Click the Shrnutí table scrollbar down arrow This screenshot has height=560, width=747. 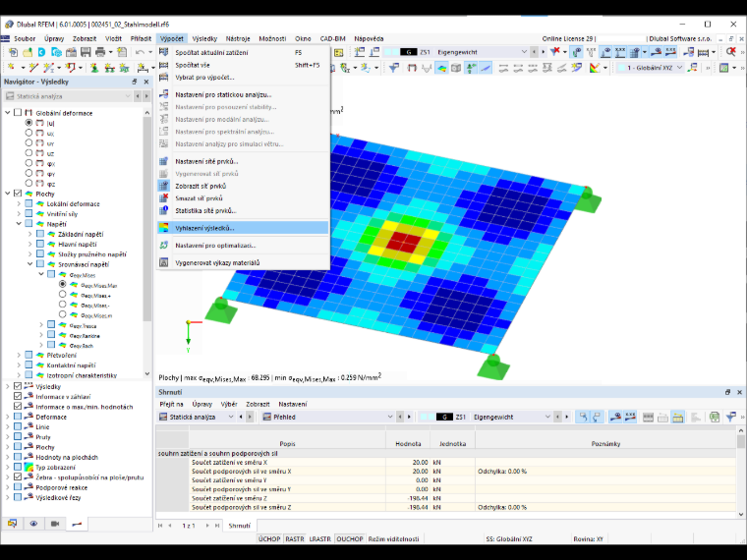[741, 514]
